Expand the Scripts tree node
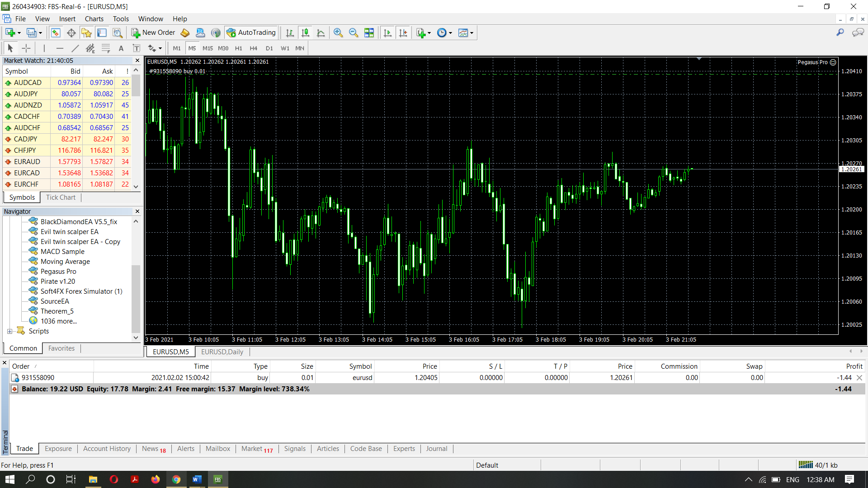This screenshot has height=488, width=868. tap(9, 331)
